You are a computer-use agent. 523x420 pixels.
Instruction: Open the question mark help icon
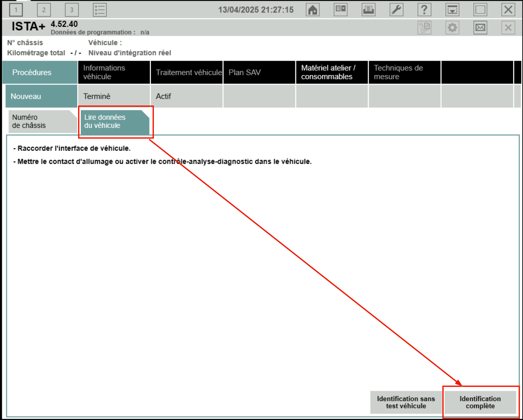click(424, 10)
